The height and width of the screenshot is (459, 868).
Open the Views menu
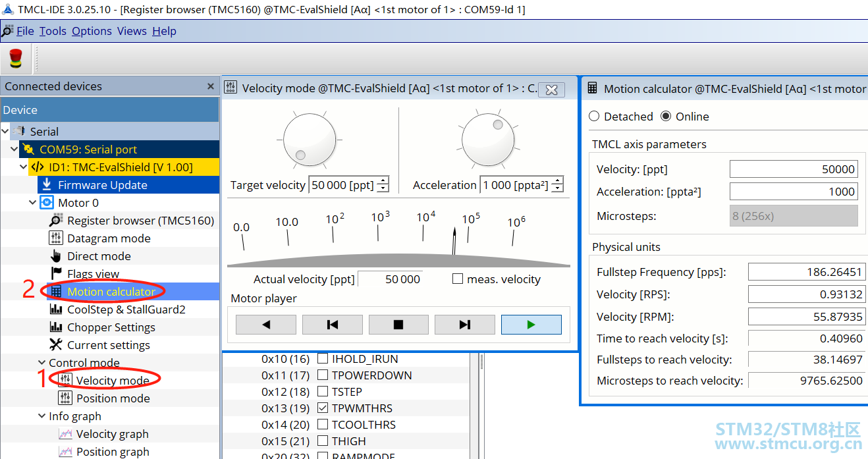coord(132,31)
